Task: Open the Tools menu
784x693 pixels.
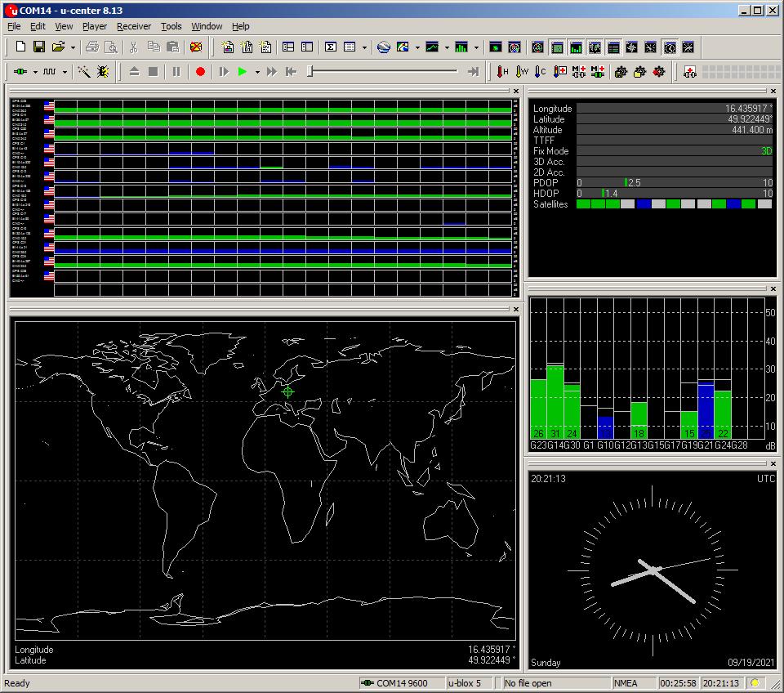Action: pyautogui.click(x=171, y=26)
